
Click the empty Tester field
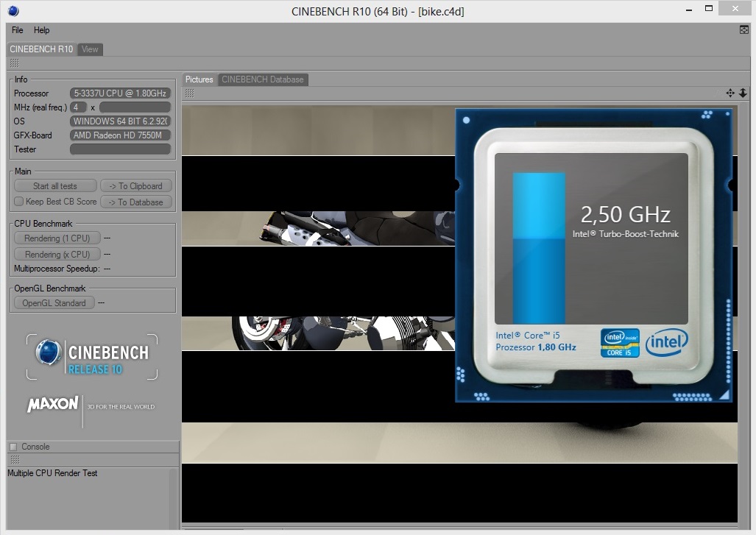(120, 149)
